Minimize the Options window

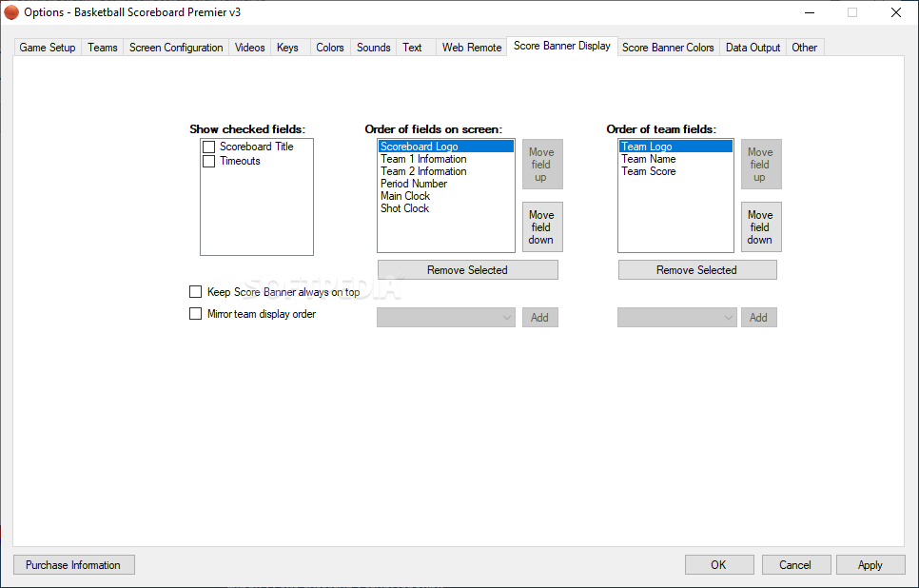[810, 12]
